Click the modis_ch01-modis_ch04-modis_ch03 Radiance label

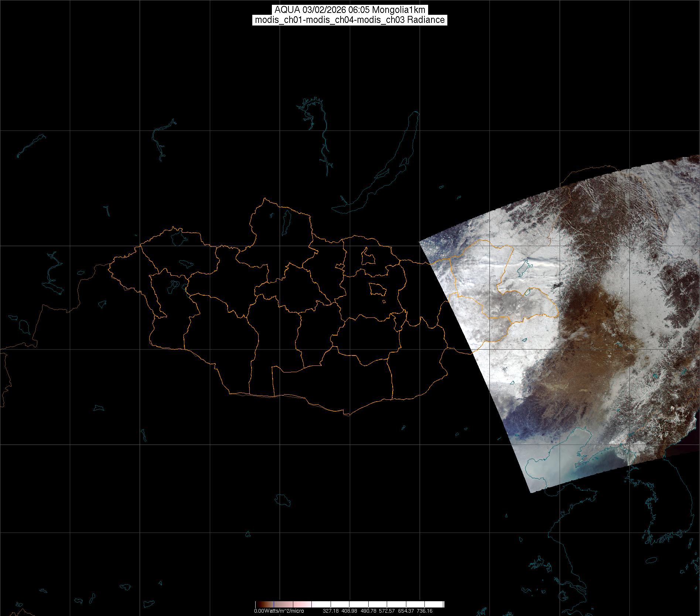349,20
